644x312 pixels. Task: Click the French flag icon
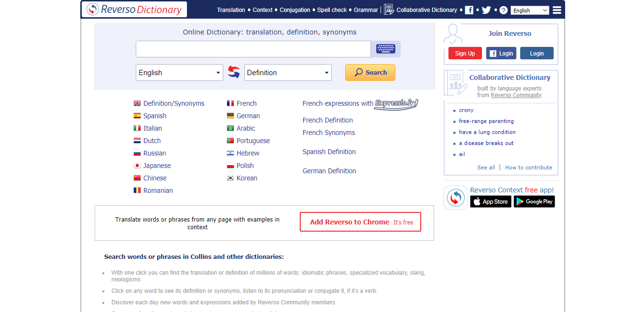tap(230, 103)
